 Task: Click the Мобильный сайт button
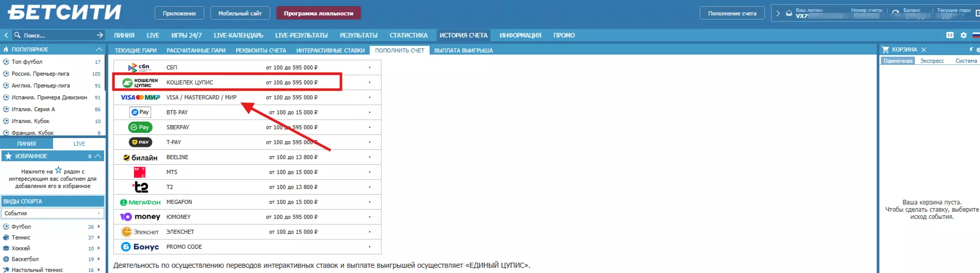[x=240, y=13]
